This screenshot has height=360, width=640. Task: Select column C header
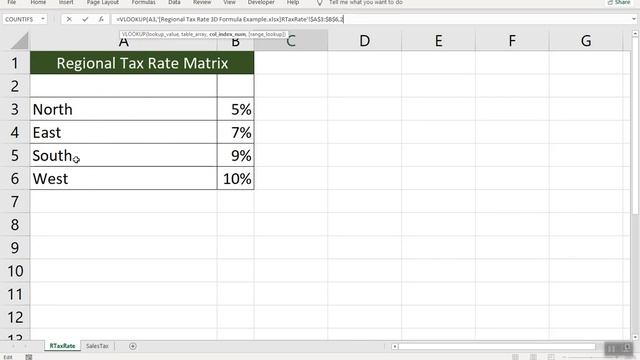coord(291,41)
